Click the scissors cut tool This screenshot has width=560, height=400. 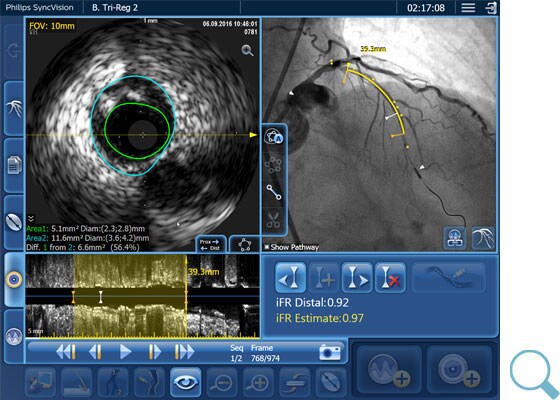[273, 220]
